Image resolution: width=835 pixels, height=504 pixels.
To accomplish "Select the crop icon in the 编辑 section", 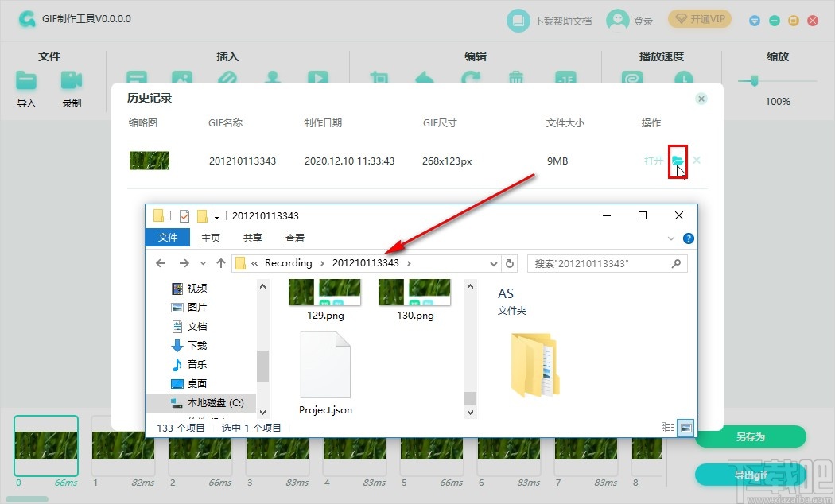I will 379,78.
